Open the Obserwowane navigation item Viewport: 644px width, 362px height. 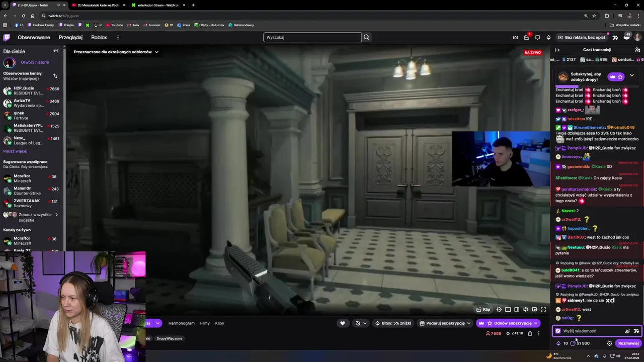pyautogui.click(x=34, y=37)
